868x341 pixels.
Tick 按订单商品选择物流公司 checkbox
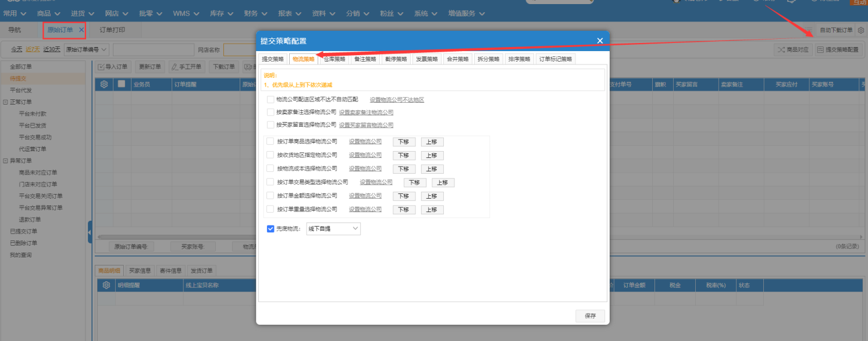270,141
